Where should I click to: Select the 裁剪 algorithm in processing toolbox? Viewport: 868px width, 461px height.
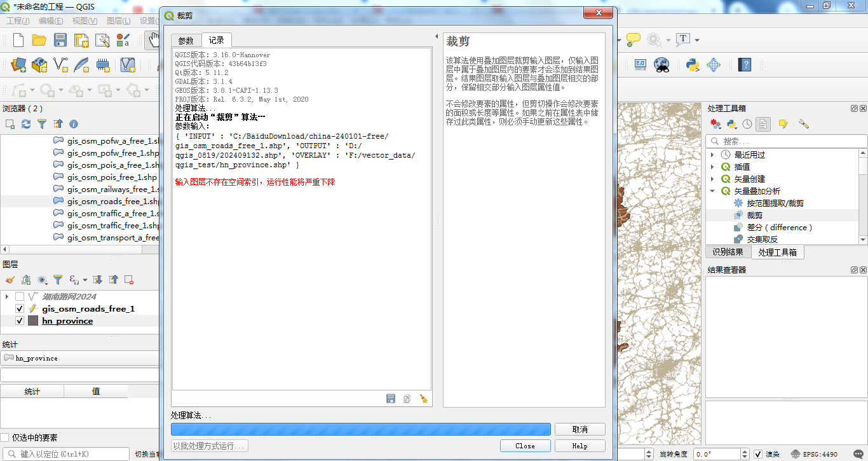coord(754,215)
